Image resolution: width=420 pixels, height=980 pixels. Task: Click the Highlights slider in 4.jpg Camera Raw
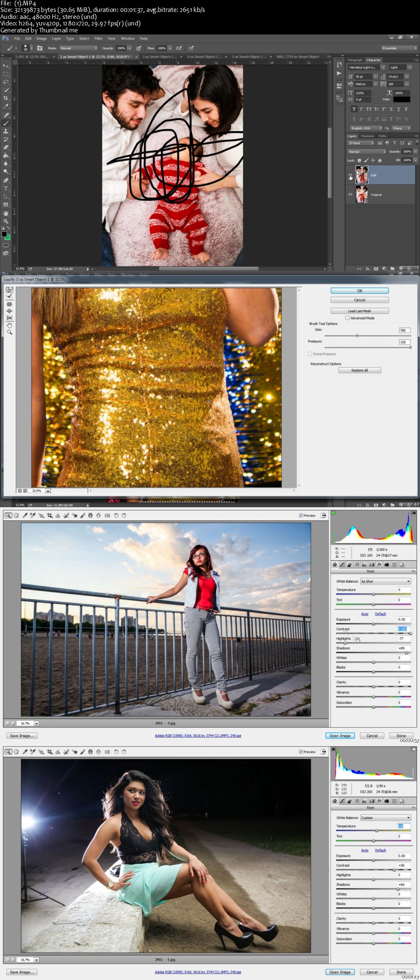click(x=345, y=643)
